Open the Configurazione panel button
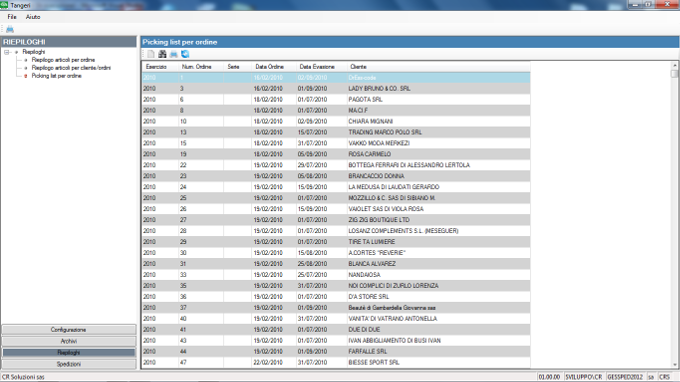 pyautogui.click(x=69, y=330)
